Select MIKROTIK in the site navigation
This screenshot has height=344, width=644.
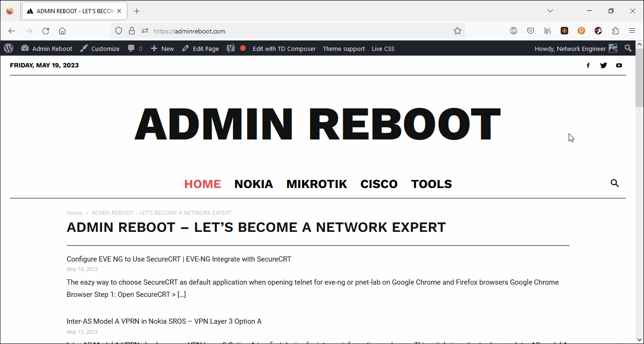(x=317, y=184)
